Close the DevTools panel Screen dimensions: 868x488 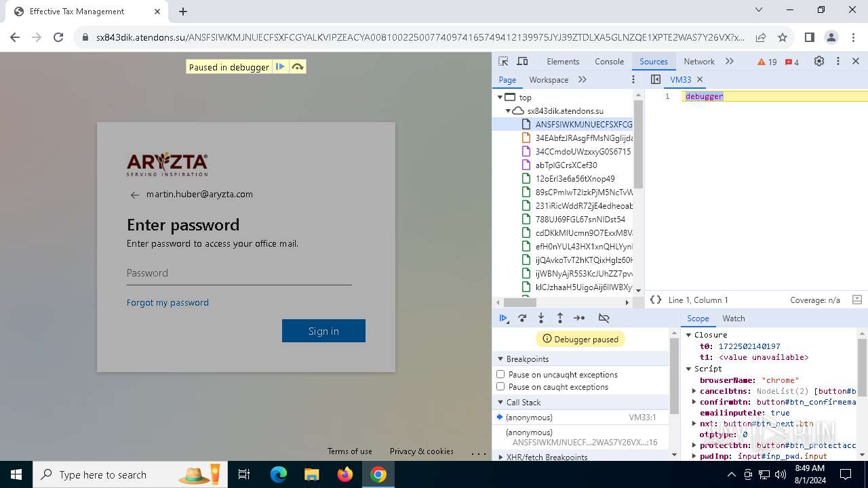click(856, 61)
